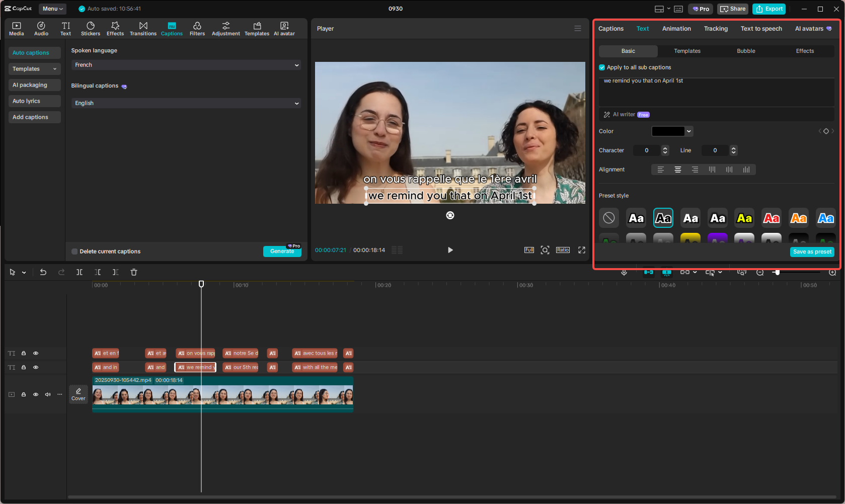The image size is (845, 504).
Task: Click Save as preset button
Action: (812, 251)
